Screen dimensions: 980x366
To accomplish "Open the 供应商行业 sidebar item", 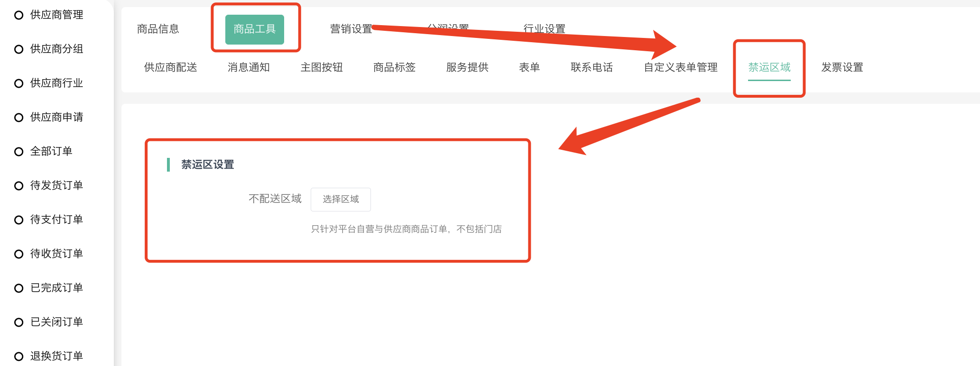I will pyautogui.click(x=56, y=83).
